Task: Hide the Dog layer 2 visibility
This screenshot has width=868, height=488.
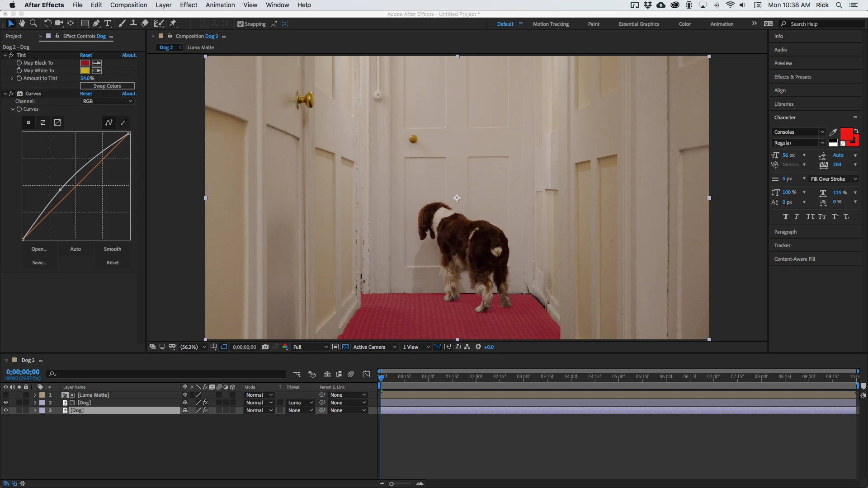Action: pos(5,403)
